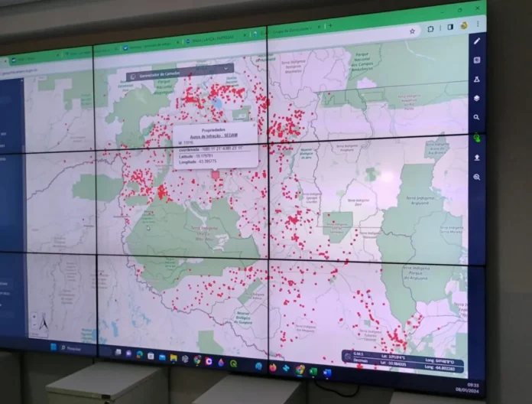Viewport: 532px width, 404px height.
Task: Open the browser extensions puzzle icon
Action: point(431,29)
